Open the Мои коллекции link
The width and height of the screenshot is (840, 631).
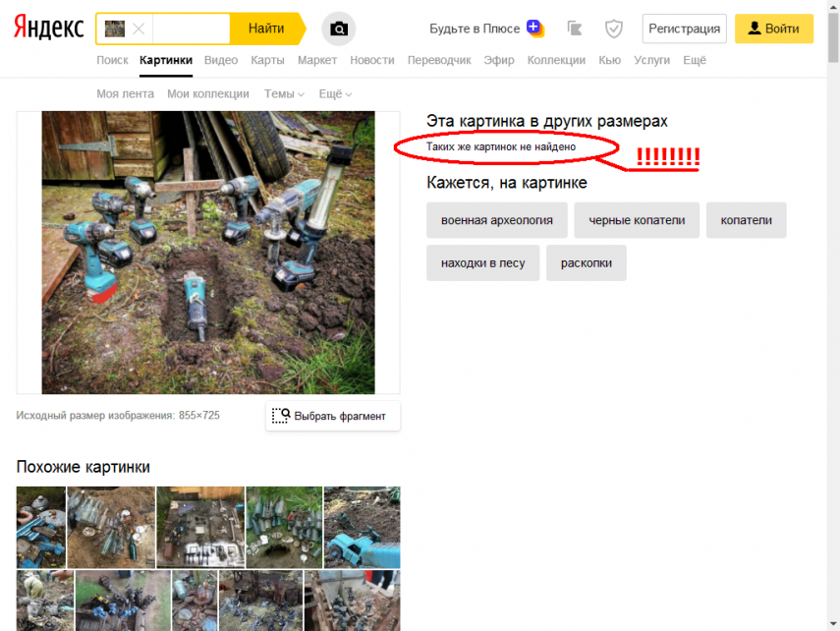point(208,94)
